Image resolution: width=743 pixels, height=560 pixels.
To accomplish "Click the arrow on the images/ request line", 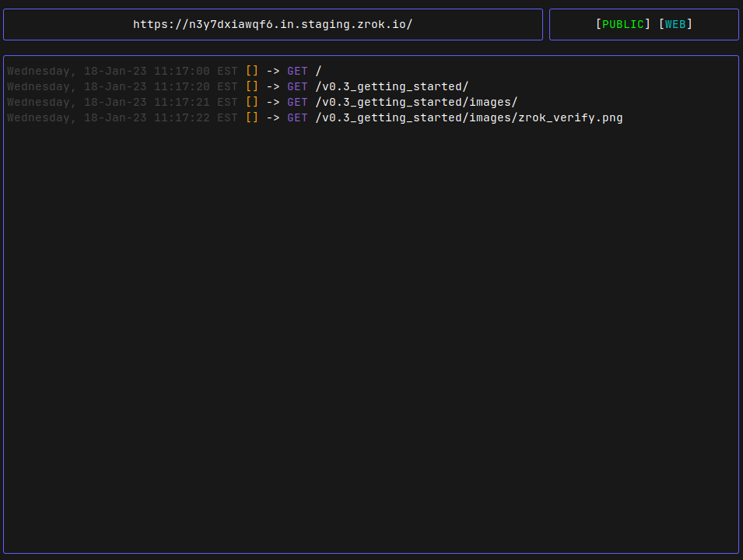I will 273,103.
